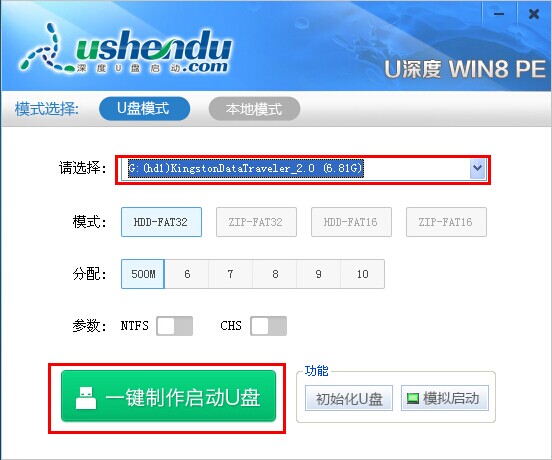Close the U深度 window

click(534, 14)
